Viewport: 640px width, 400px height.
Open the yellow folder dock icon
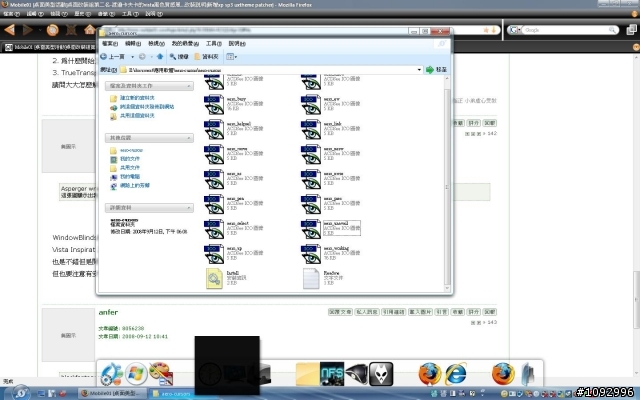(307, 373)
